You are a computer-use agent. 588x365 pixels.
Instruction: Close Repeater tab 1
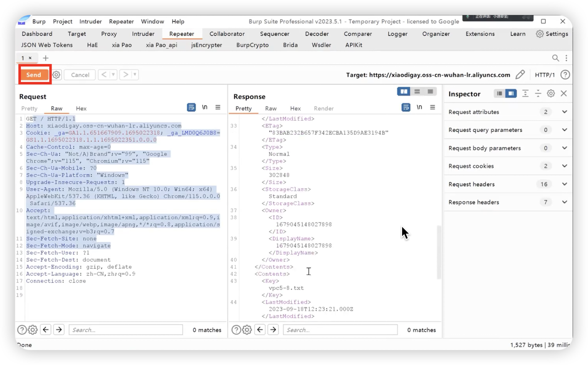pyautogui.click(x=30, y=58)
